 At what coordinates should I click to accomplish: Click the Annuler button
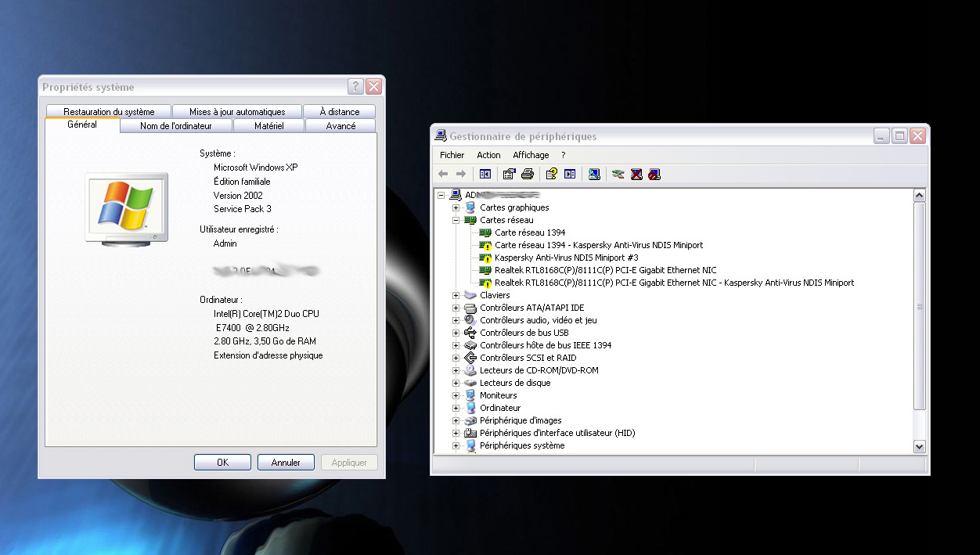(286, 463)
